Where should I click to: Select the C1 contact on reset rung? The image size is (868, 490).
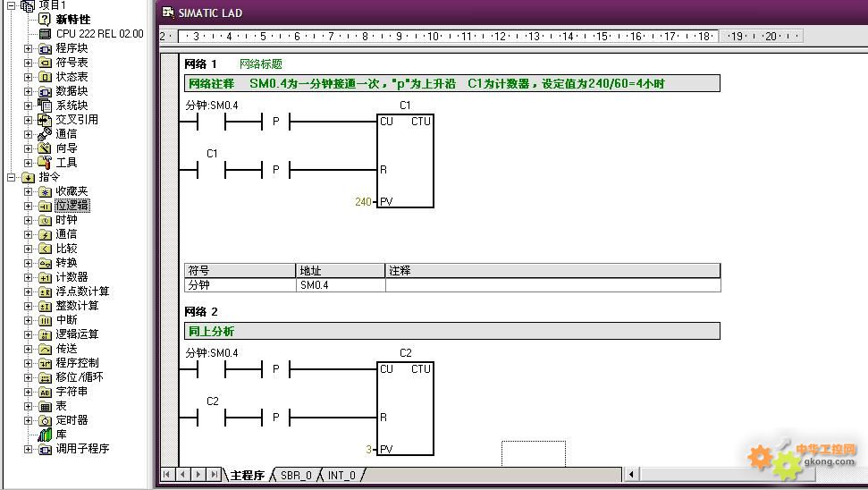pyautogui.click(x=212, y=169)
